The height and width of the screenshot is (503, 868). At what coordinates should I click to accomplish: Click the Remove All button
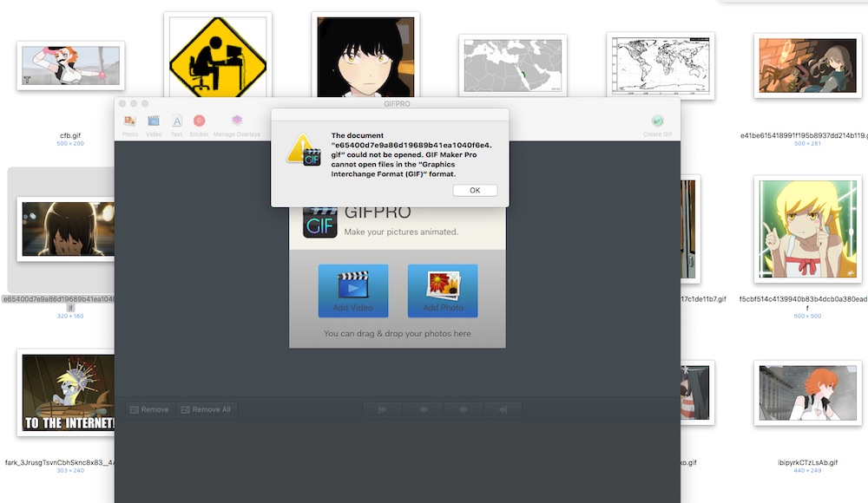click(x=206, y=409)
